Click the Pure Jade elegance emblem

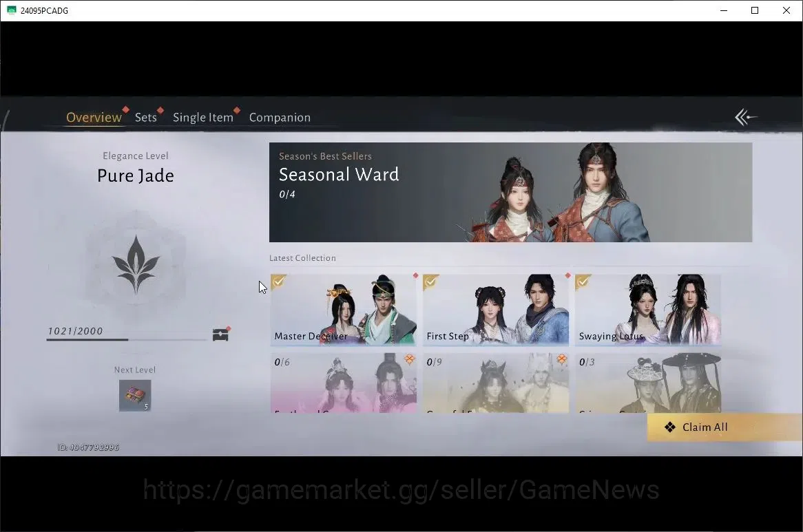pos(136,264)
